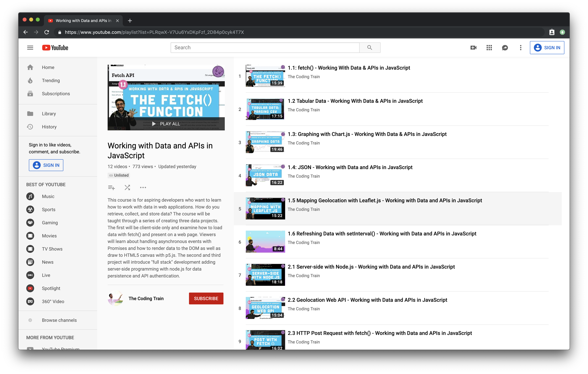Click the search magnifier icon
Screen dimensions: 588x374
369,48
